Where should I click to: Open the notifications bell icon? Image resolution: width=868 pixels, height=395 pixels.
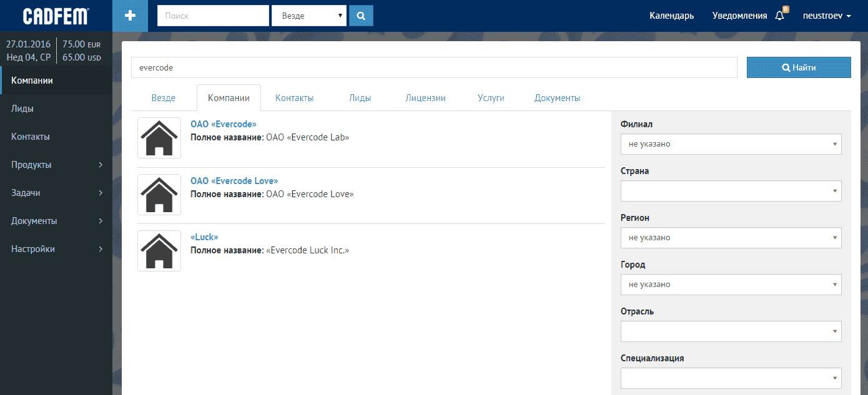point(780,16)
